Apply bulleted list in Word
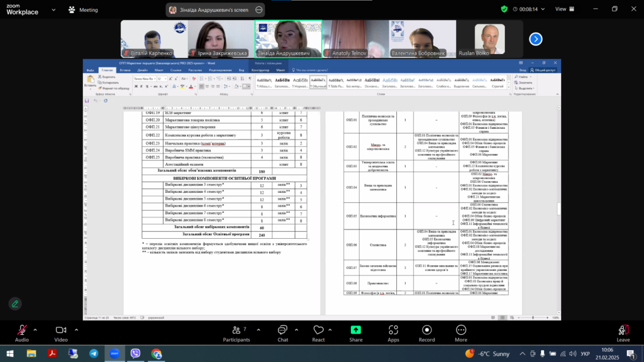The image size is (644, 362). pyautogui.click(x=202, y=79)
